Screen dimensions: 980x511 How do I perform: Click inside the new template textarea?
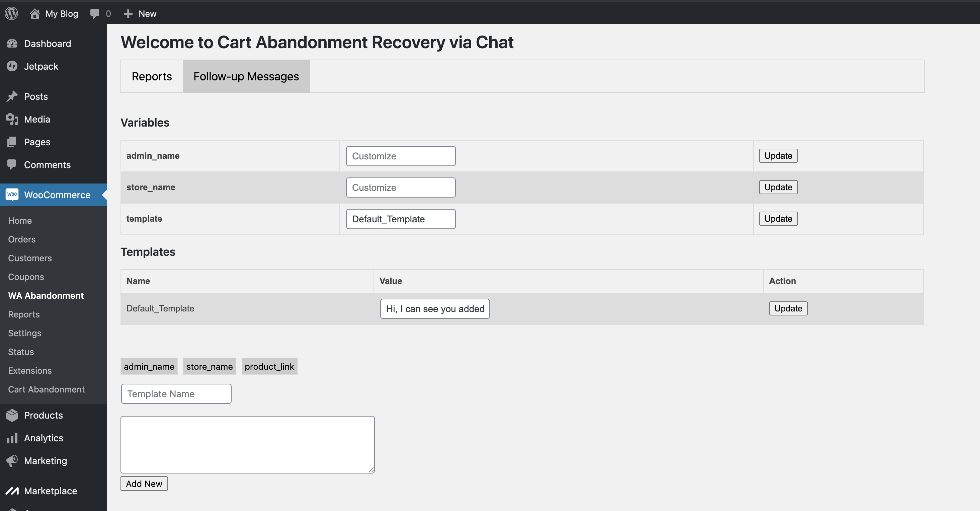(x=248, y=444)
